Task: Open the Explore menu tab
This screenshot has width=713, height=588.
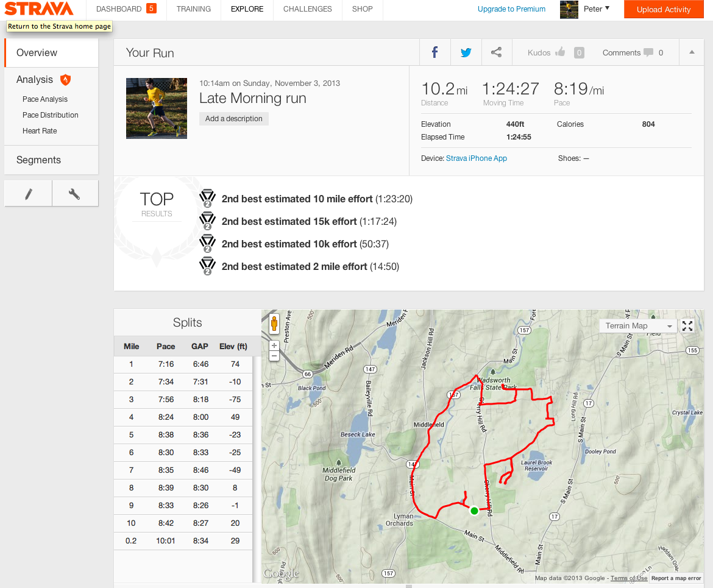Action: coord(247,9)
